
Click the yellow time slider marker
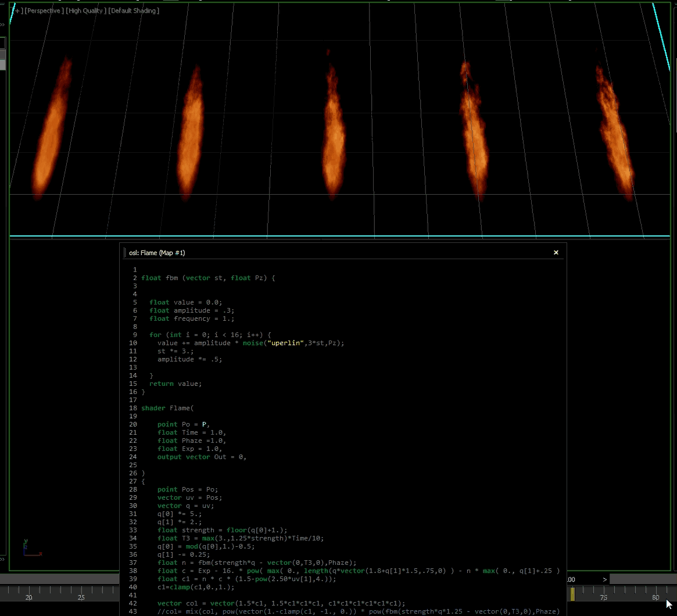(x=572, y=594)
